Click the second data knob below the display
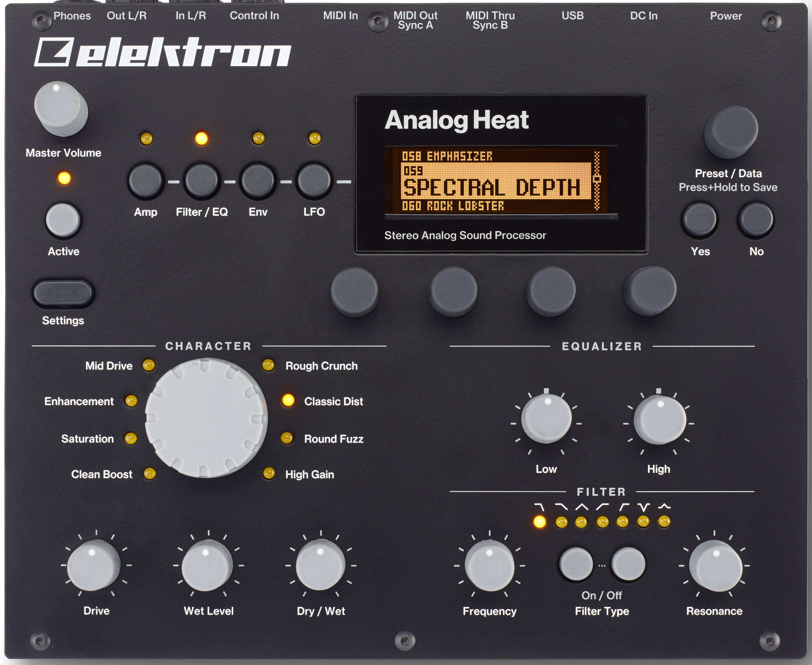 click(453, 292)
